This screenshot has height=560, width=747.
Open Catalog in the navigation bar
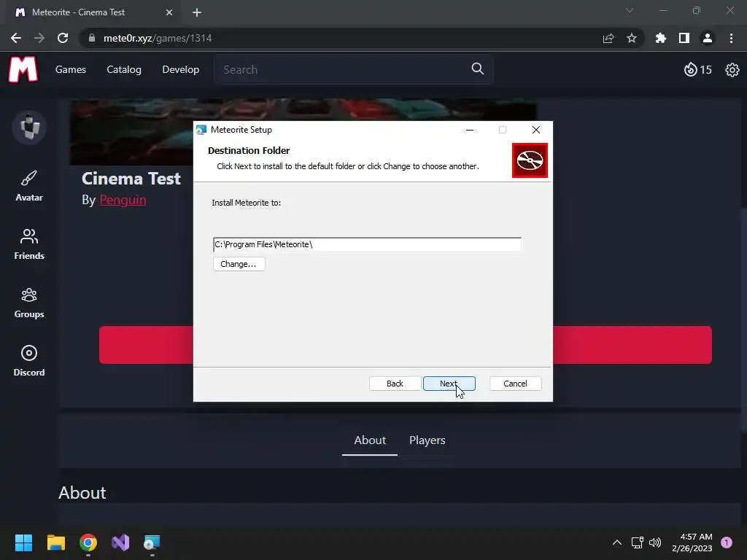click(124, 69)
